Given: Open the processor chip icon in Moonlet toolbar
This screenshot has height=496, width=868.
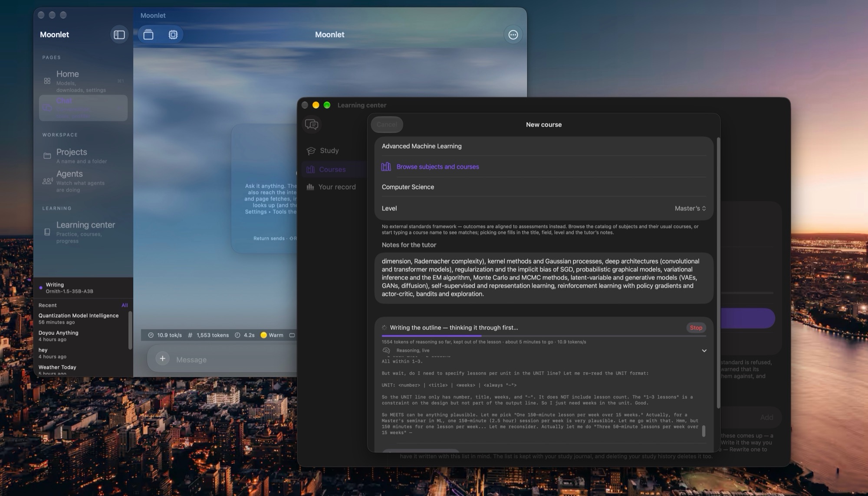Looking at the screenshot, I should click(x=173, y=35).
